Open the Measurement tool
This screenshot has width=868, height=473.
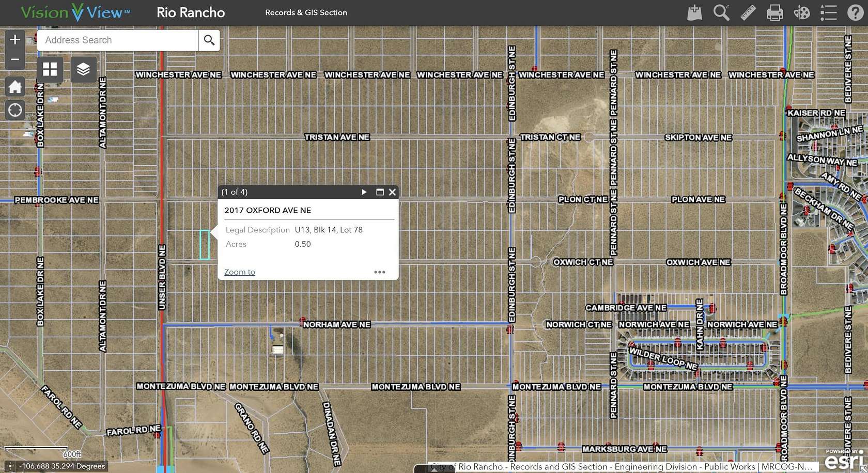(x=748, y=12)
